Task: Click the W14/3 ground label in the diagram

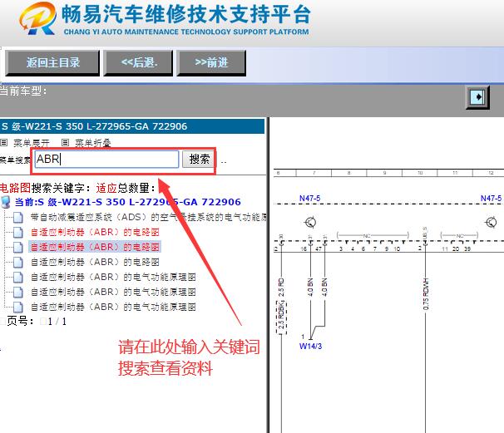Action: tap(310, 346)
